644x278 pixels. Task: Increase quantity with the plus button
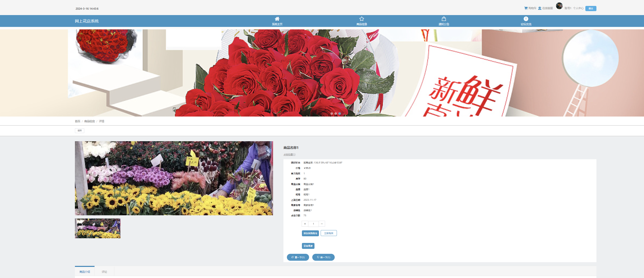pyautogui.click(x=305, y=224)
